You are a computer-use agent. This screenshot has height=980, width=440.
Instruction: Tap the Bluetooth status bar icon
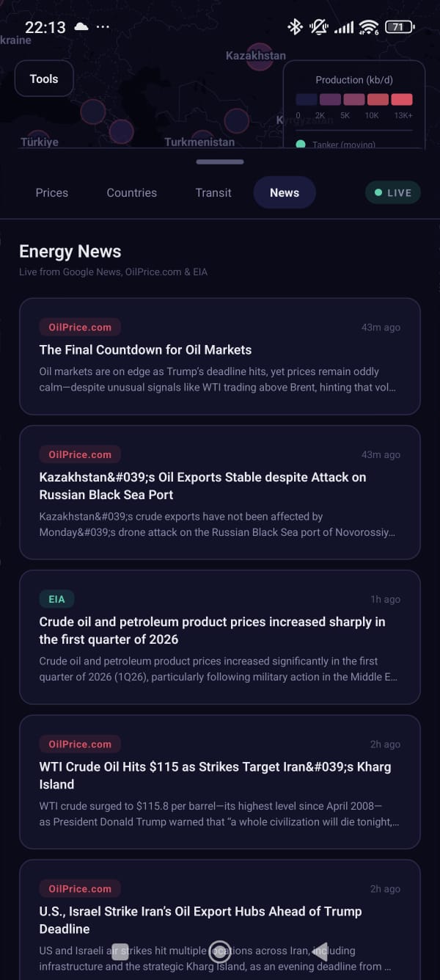pyautogui.click(x=295, y=27)
